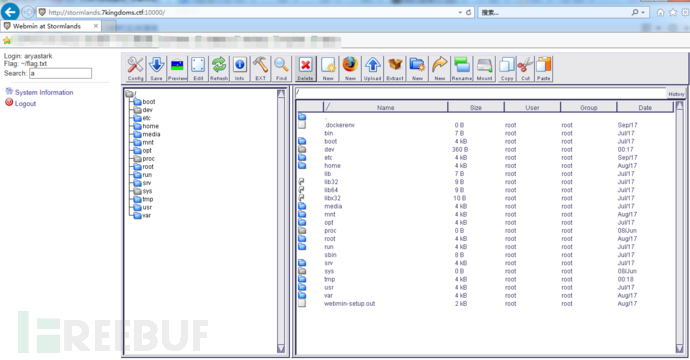
Task: Click parent directory folder icon in list
Action: tap(302, 117)
